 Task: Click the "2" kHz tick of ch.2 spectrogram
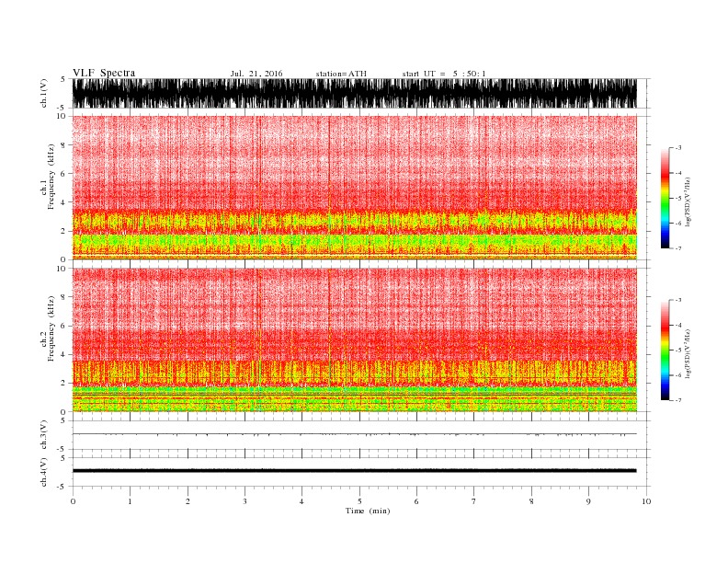(63, 384)
